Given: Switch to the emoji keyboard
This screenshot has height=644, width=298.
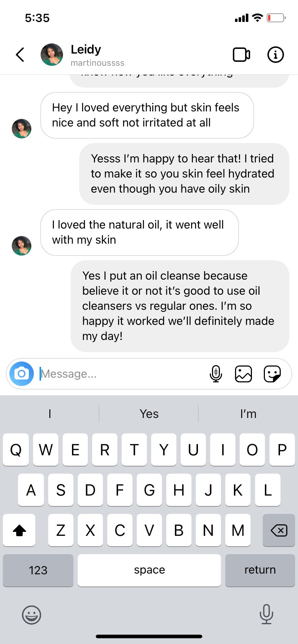Looking at the screenshot, I should point(32,615).
